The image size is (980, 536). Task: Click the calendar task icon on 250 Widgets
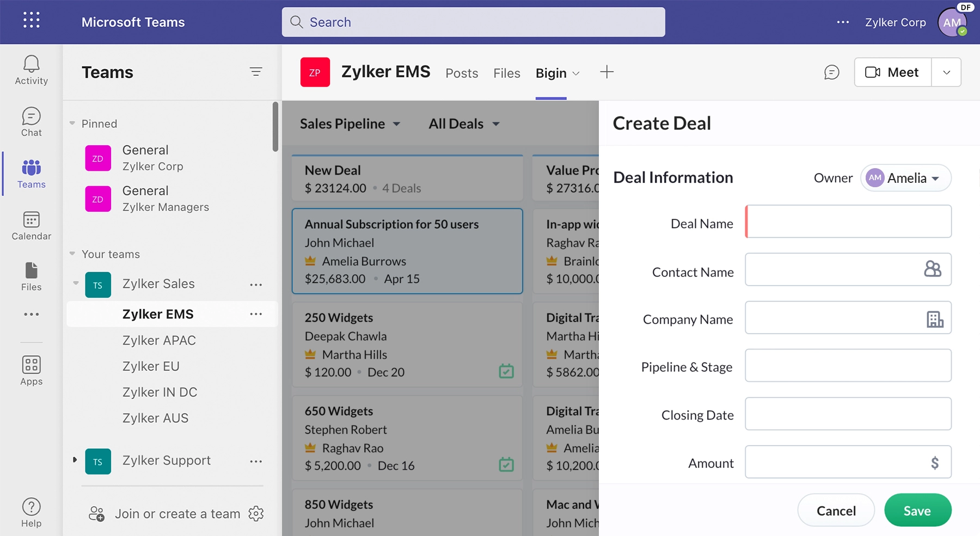[x=506, y=371]
